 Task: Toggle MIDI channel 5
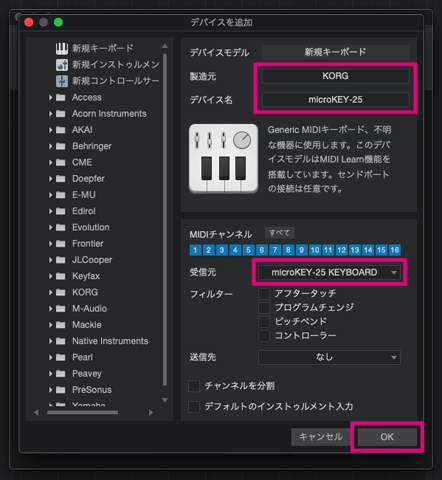tap(248, 250)
